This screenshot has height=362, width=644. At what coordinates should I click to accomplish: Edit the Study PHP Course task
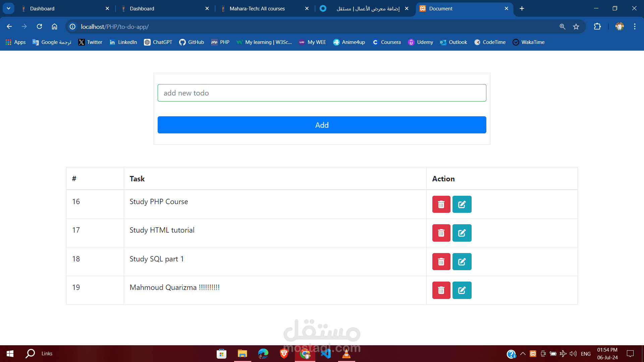click(462, 204)
